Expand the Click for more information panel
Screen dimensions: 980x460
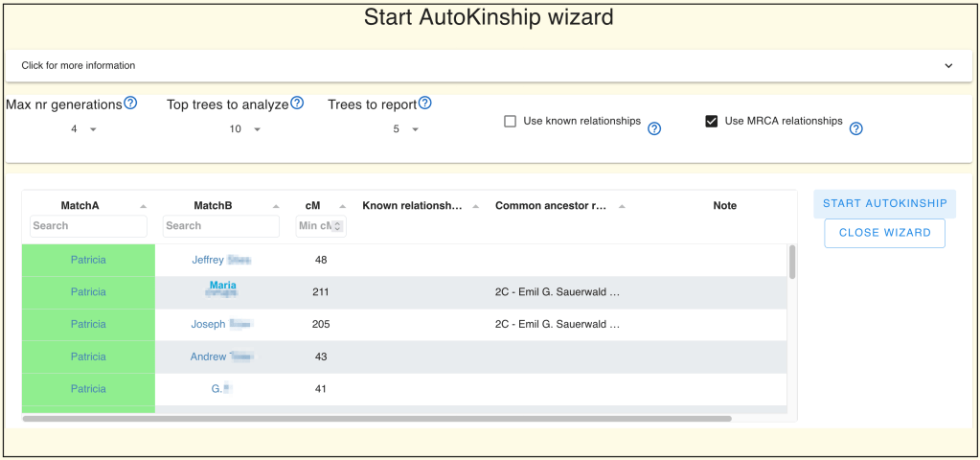click(x=948, y=66)
